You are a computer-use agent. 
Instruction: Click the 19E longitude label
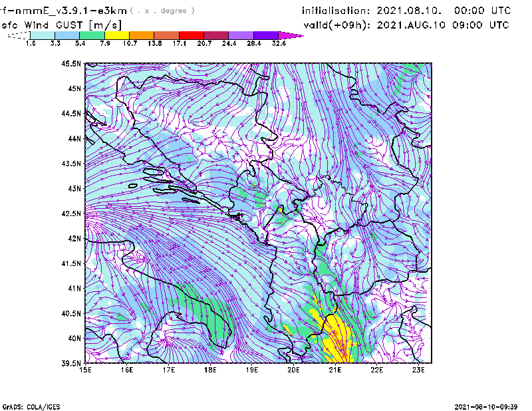tap(252, 370)
